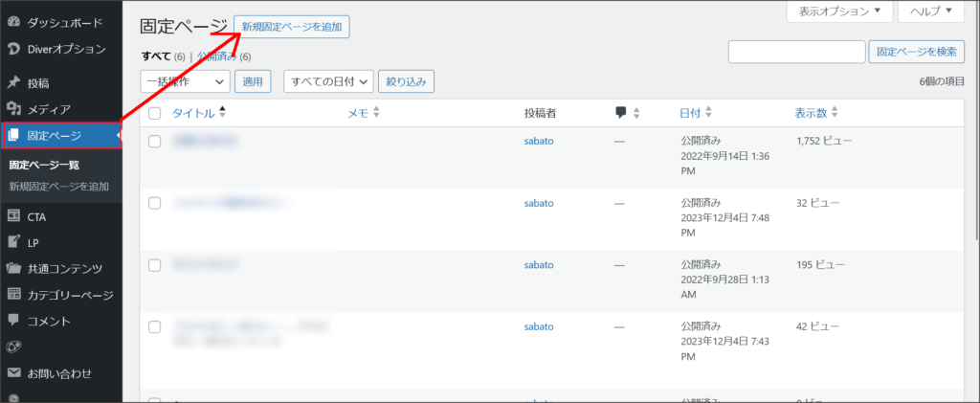
Task: Click the CTA sidebar icon
Action: tap(13, 216)
